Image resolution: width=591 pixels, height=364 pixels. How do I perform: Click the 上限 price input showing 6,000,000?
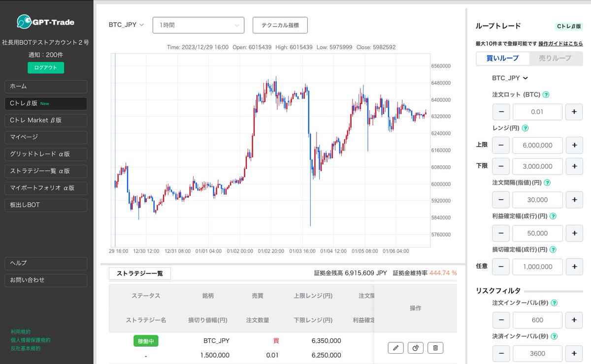537,145
